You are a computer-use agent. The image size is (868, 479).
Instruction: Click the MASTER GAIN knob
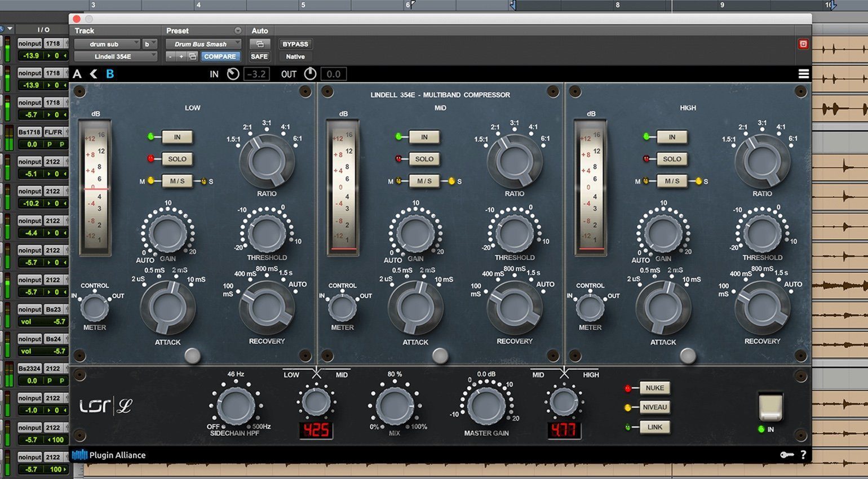(x=486, y=406)
